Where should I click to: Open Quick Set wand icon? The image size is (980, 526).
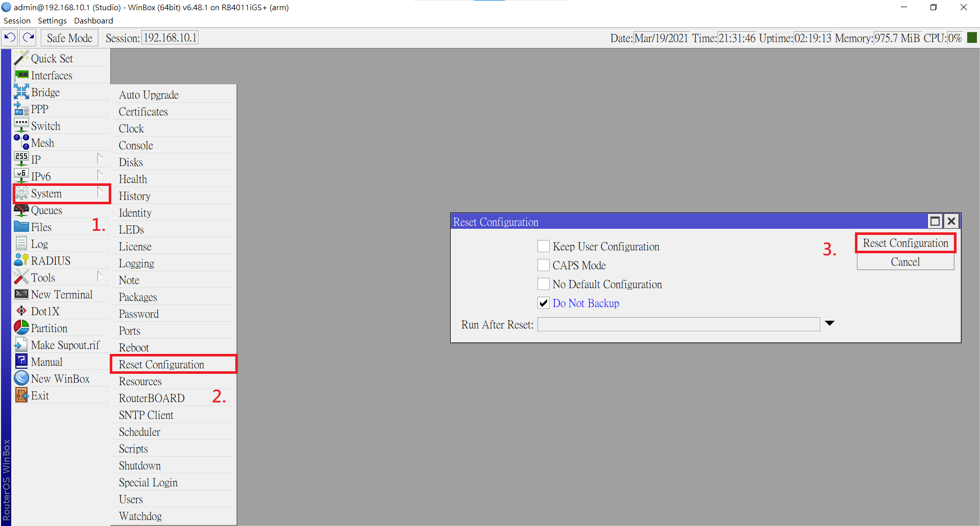(x=21, y=58)
